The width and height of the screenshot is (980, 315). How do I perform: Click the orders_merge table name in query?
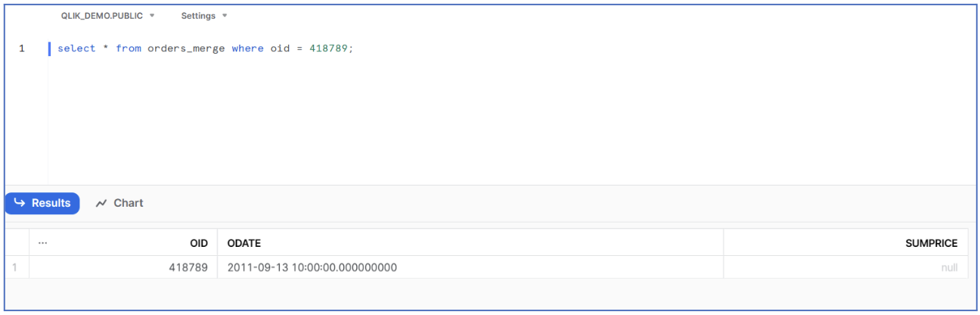click(186, 48)
